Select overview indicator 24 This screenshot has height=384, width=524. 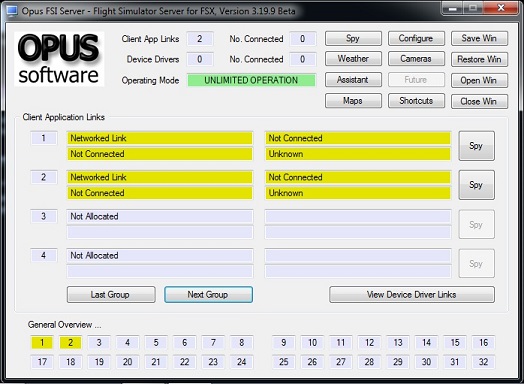point(242,362)
